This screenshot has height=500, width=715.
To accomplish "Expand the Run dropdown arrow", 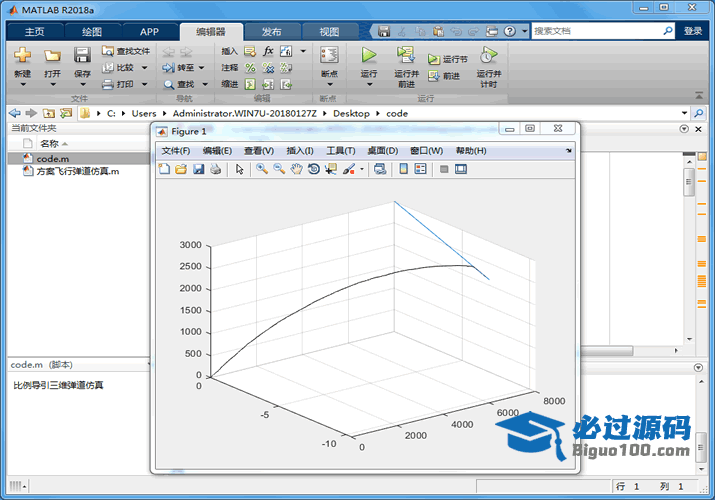I will [369, 84].
